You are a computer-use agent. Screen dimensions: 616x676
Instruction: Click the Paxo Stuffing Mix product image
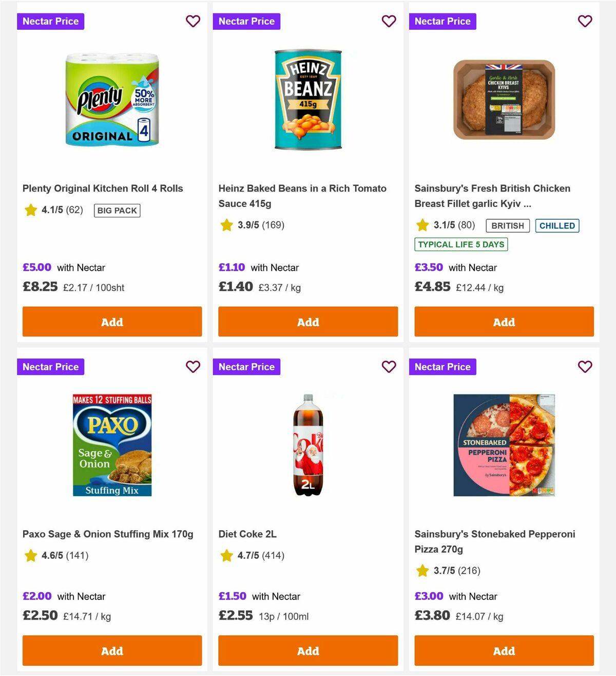pyautogui.click(x=112, y=444)
